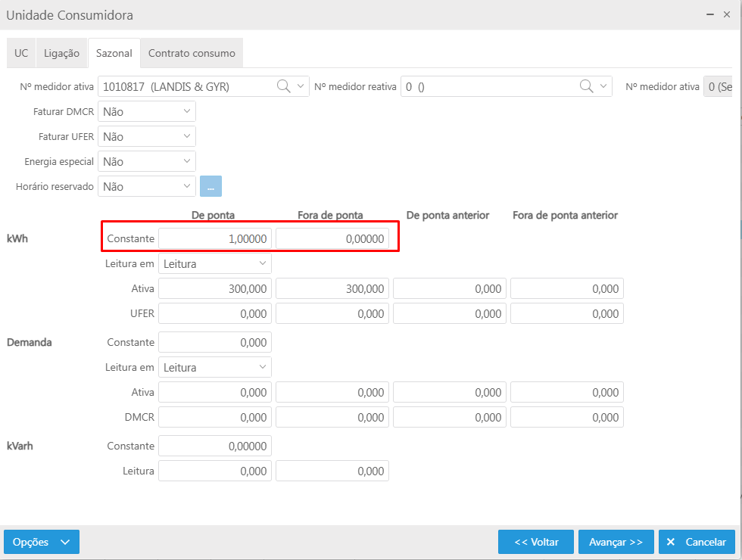Expand the Horário reservado dropdown
The image size is (742, 560).
click(147, 186)
